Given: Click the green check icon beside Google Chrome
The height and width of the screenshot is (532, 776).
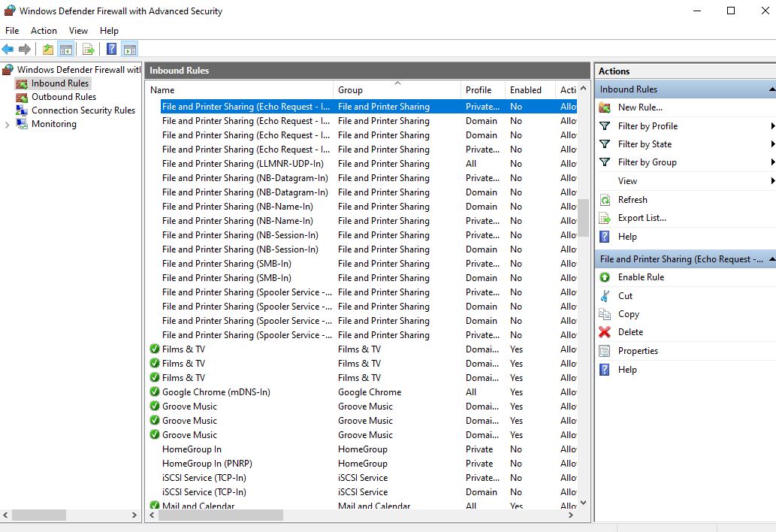Looking at the screenshot, I should [155, 392].
